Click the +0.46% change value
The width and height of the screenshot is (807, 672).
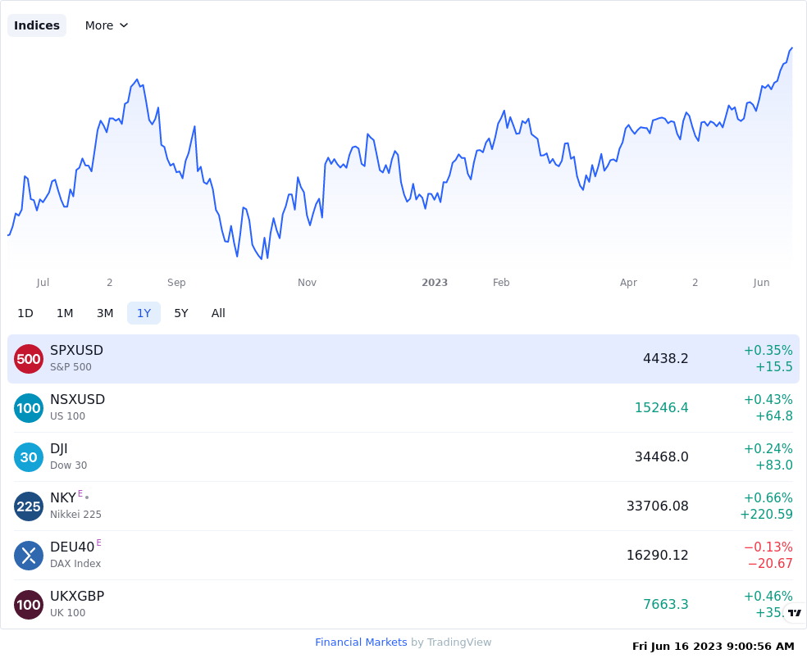click(768, 596)
